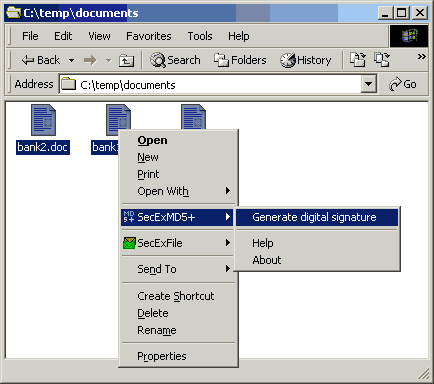
Task: Click the Address field showing C:\temp\documents
Action: [211, 84]
